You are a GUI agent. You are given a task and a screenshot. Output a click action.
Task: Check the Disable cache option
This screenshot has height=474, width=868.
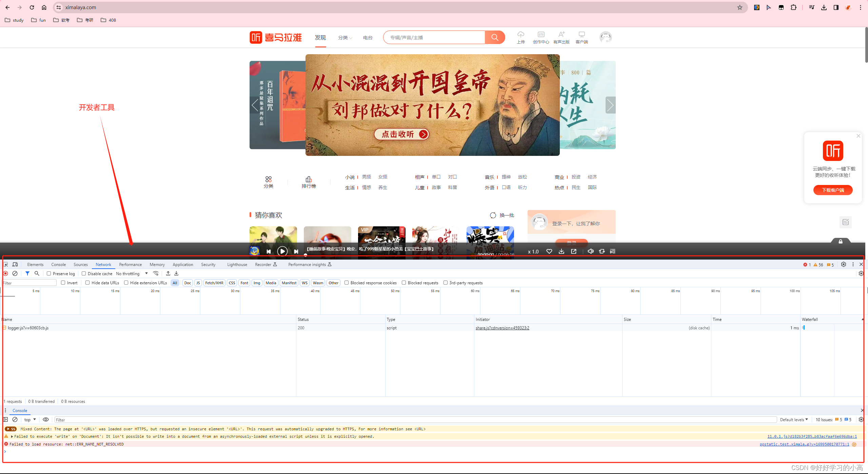point(84,273)
